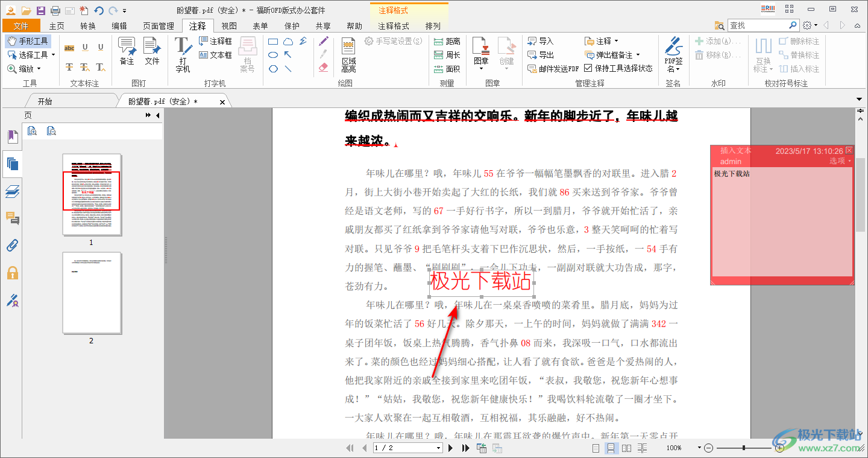The width and height of the screenshot is (868, 458).
Task: Measure with the 周长 perimeter tool
Action: click(x=447, y=55)
